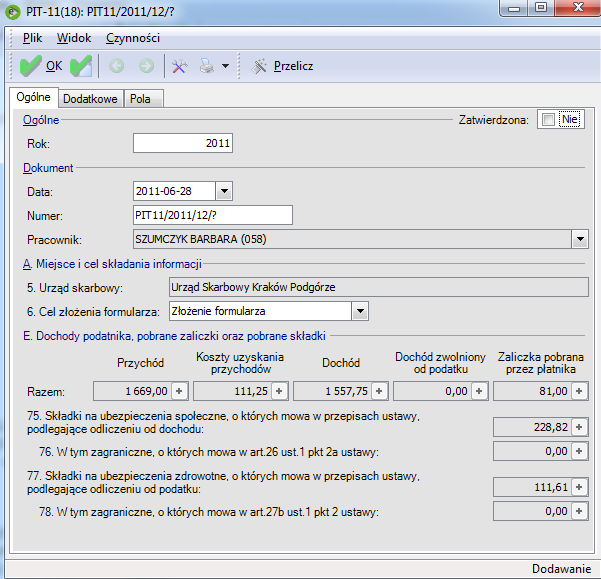
Task: Open the Data date picker dropdown
Action: 224,191
